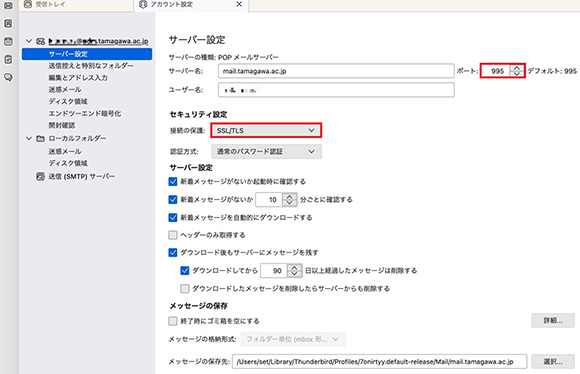Click the 90 days stepper arrows
The image size is (580, 374).
(x=294, y=271)
